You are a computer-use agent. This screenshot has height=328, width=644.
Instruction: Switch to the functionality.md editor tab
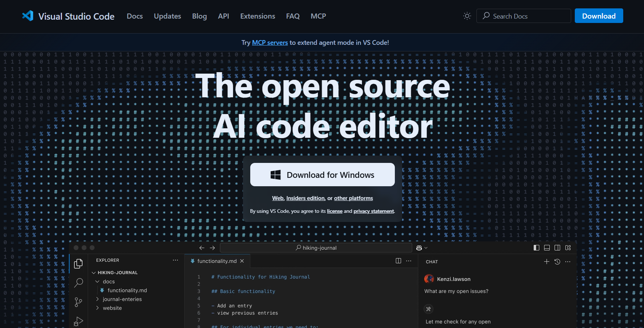217,261
